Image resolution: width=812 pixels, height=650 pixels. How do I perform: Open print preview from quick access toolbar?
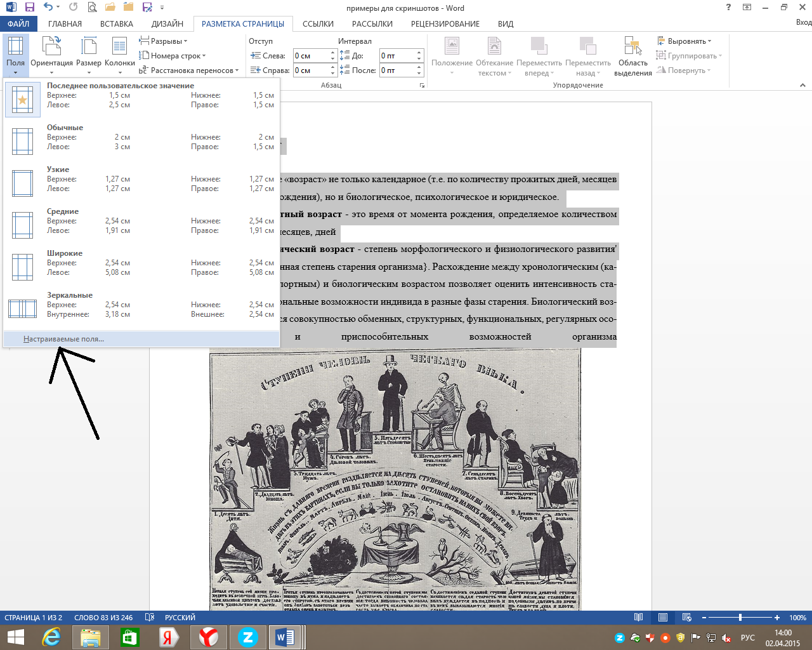click(92, 8)
